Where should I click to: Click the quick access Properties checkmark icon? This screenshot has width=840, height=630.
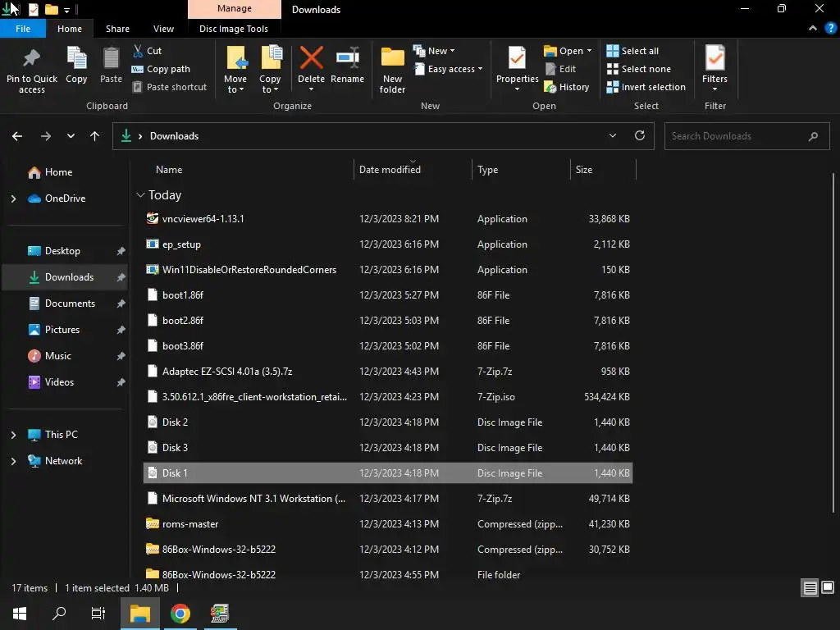(33, 9)
